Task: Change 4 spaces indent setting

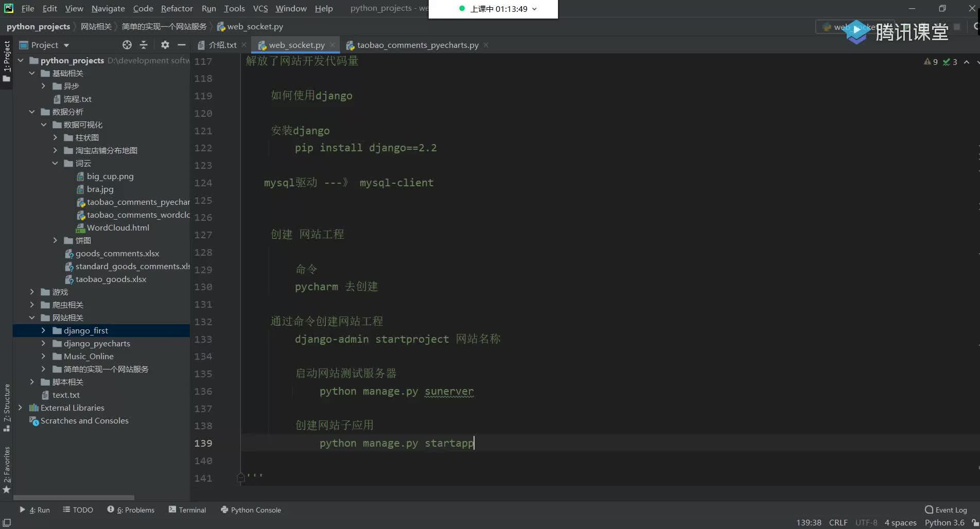Action: point(900,522)
